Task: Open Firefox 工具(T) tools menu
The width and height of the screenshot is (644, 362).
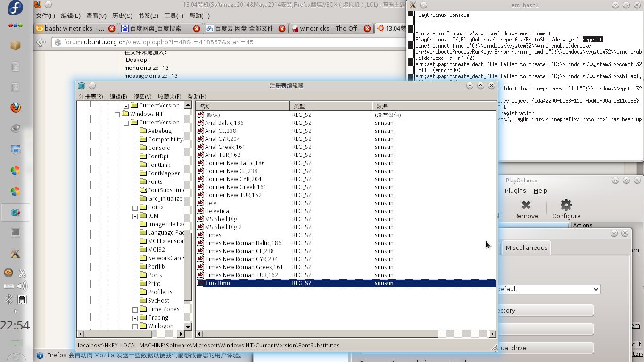Action: [173, 16]
